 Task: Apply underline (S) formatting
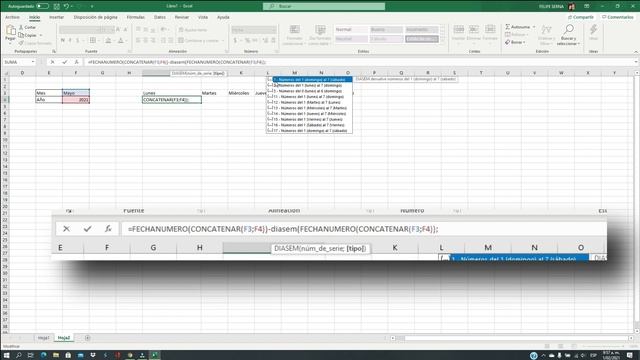pyautogui.click(x=78, y=40)
